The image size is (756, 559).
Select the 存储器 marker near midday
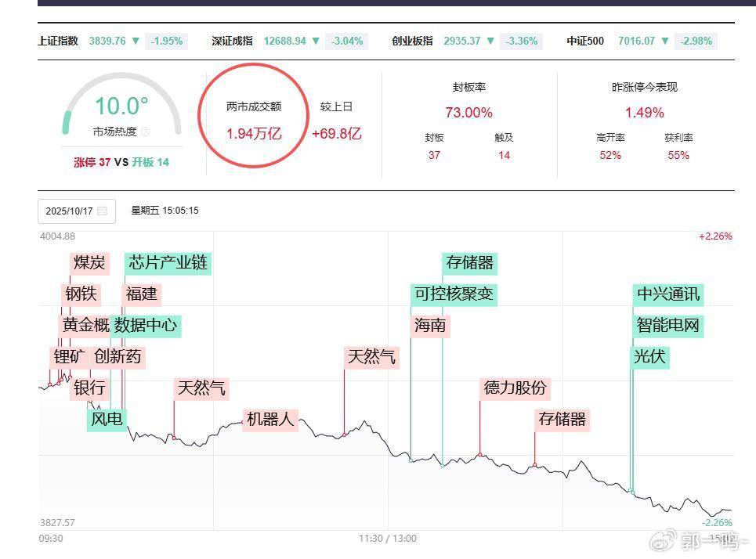[x=470, y=263]
